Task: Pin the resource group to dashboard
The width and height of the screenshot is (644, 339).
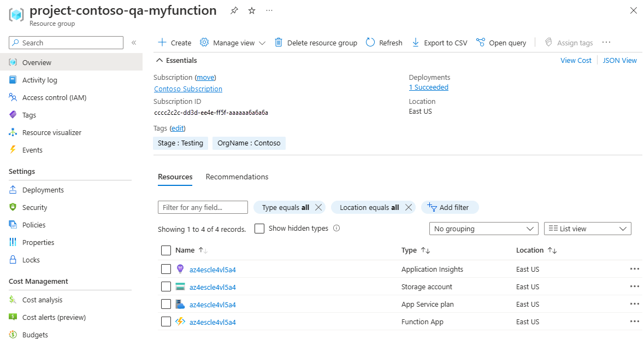Action: pyautogui.click(x=234, y=11)
